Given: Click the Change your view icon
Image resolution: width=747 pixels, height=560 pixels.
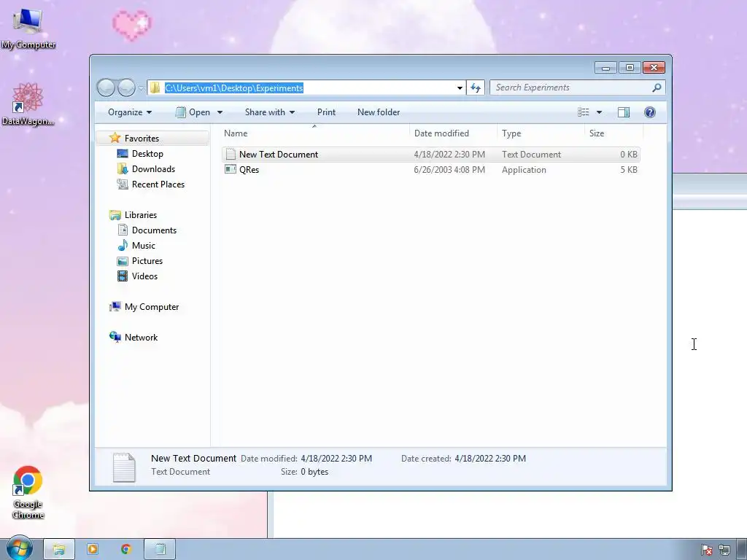Looking at the screenshot, I should point(583,112).
